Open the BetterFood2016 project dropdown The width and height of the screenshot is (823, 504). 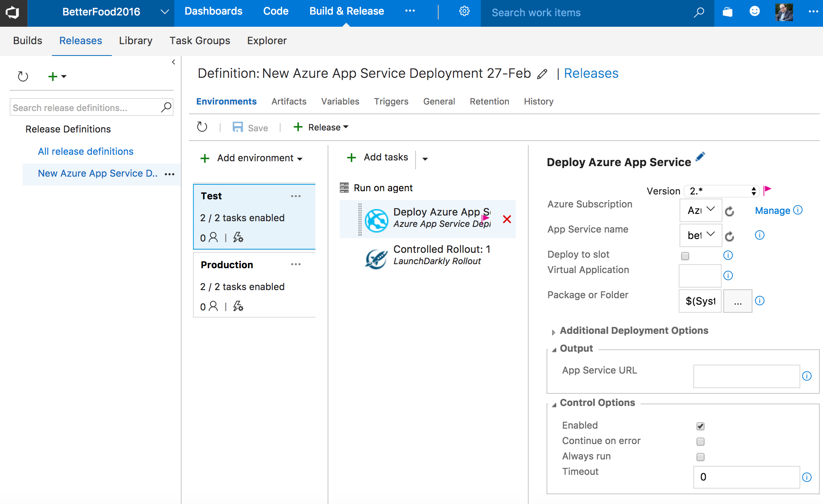pos(165,12)
